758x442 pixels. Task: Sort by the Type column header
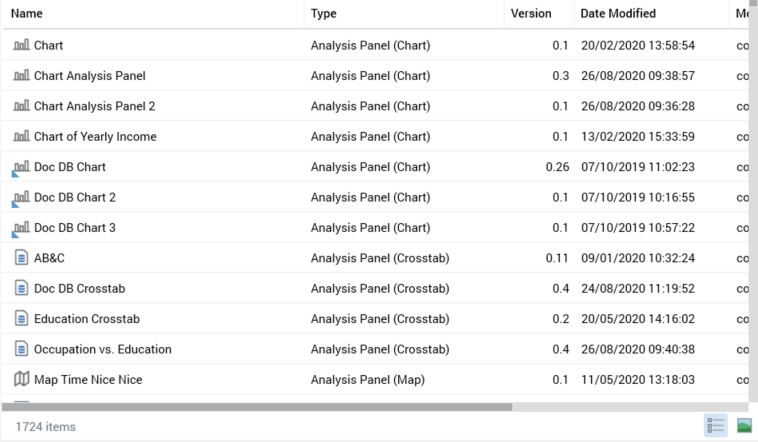[x=324, y=13]
